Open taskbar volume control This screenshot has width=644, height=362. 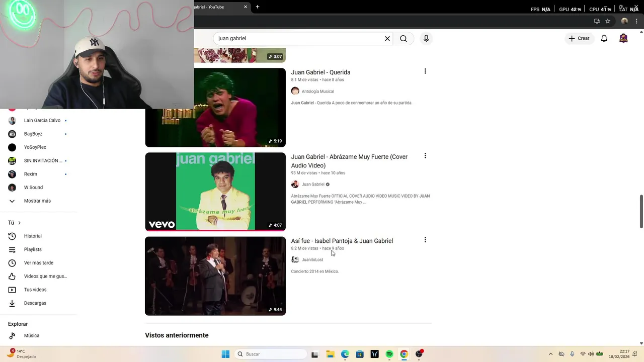point(591,354)
